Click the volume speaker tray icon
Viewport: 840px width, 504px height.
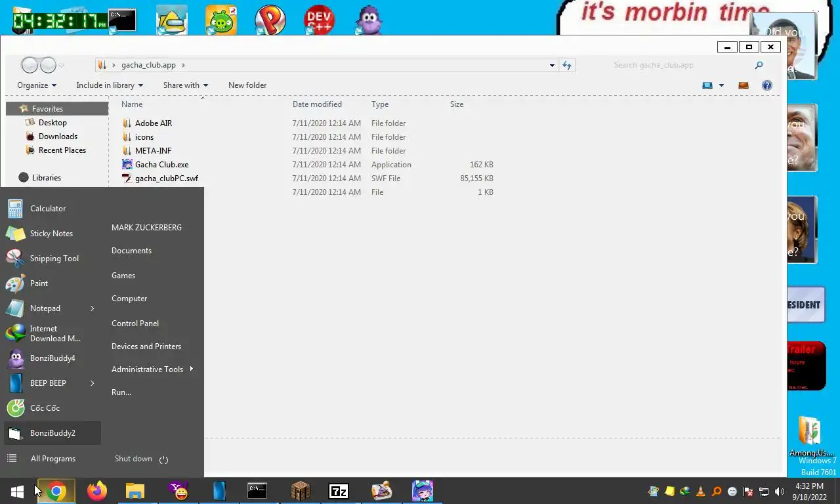(x=780, y=492)
